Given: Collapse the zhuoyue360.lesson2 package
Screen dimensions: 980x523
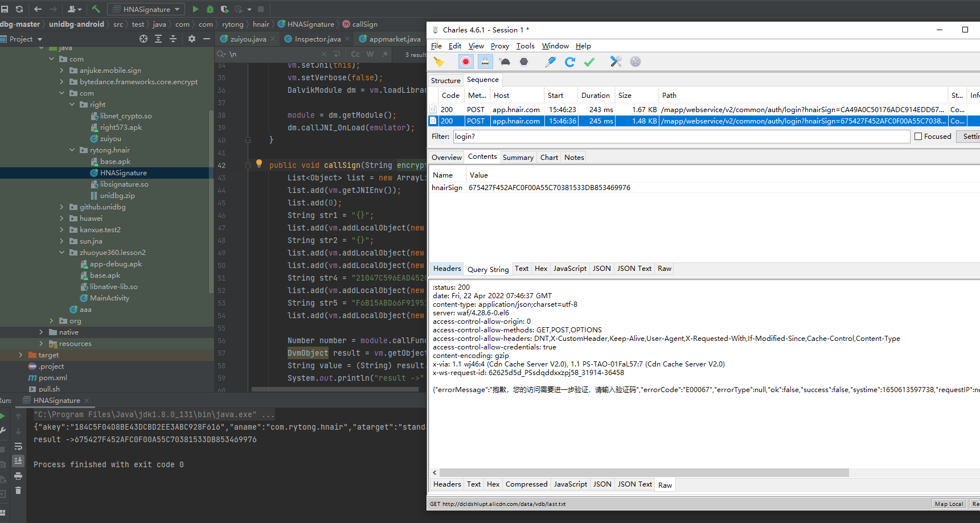Looking at the screenshot, I should 62,253.
